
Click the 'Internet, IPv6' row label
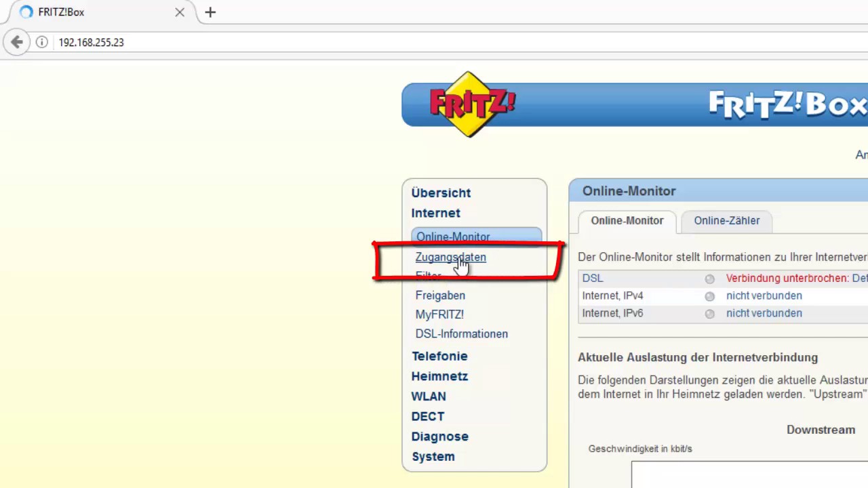(x=612, y=314)
